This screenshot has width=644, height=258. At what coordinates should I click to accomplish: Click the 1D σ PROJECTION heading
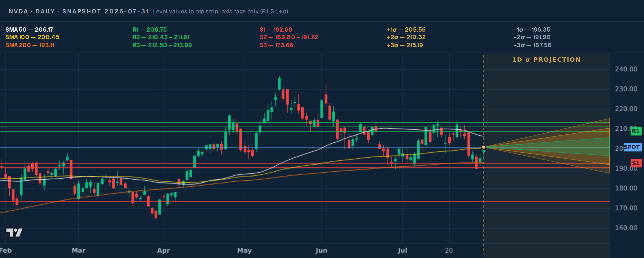[546, 60]
